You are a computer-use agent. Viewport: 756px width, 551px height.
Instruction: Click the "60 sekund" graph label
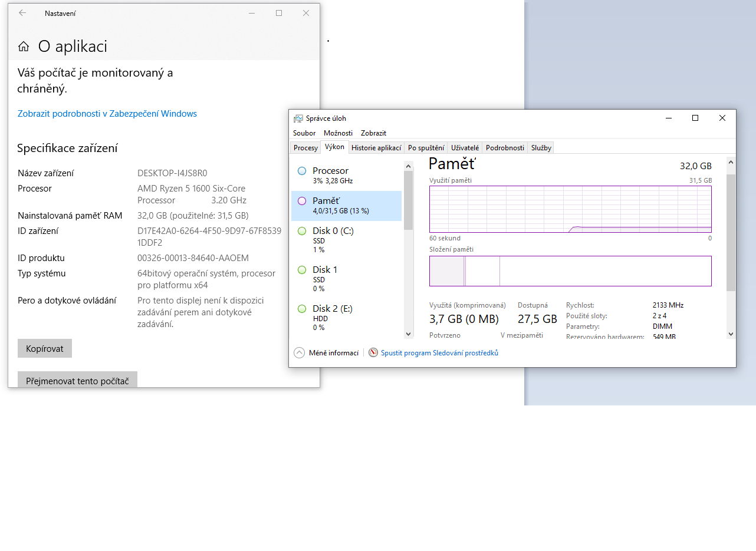click(445, 239)
